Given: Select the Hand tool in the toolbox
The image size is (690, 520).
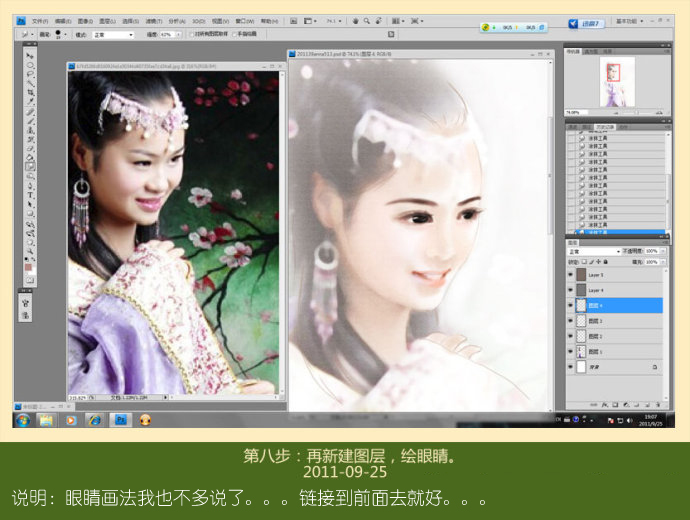Looking at the screenshot, I should tap(30, 242).
